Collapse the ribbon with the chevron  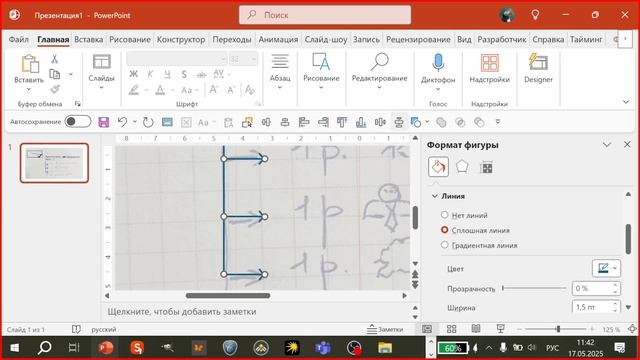tap(626, 102)
